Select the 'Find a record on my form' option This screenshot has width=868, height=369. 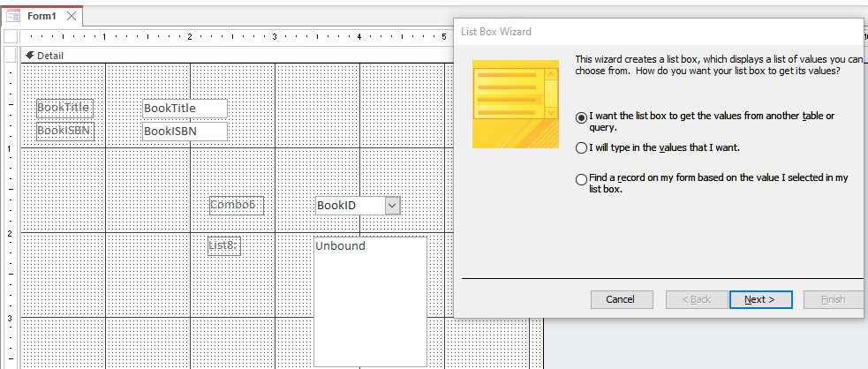point(581,179)
